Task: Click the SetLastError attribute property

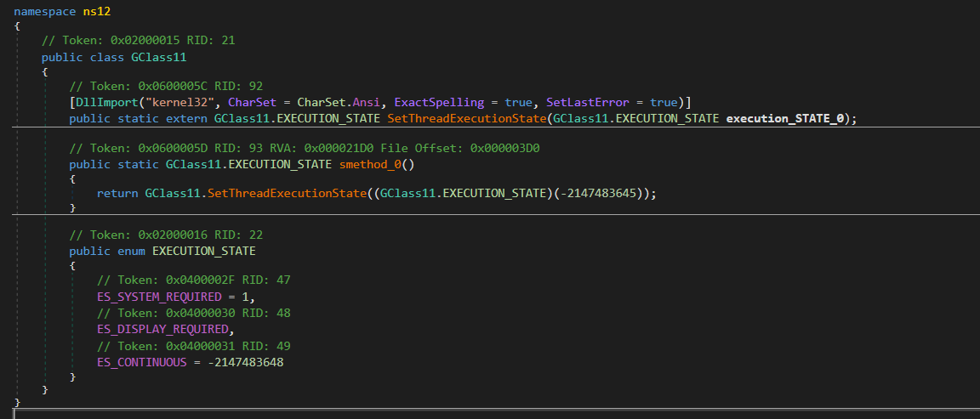Action: [587, 102]
